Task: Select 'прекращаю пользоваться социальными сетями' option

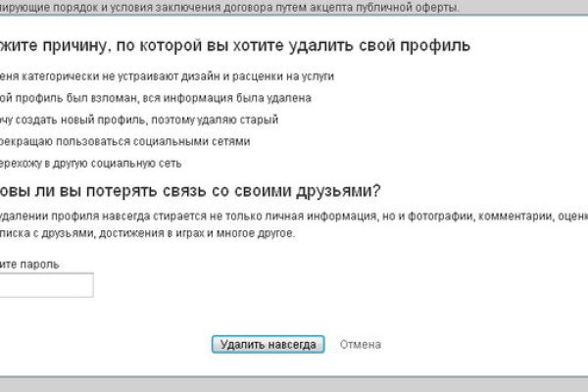Action: point(127,141)
